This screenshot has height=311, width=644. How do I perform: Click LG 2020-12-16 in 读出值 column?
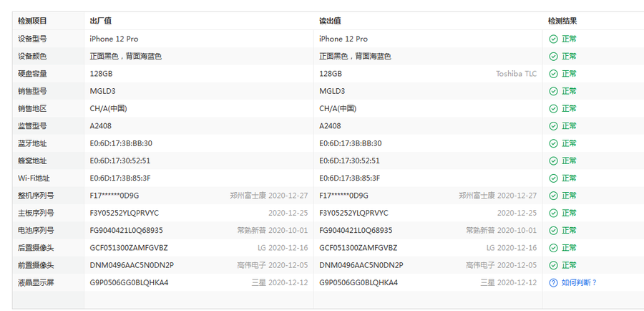512,248
